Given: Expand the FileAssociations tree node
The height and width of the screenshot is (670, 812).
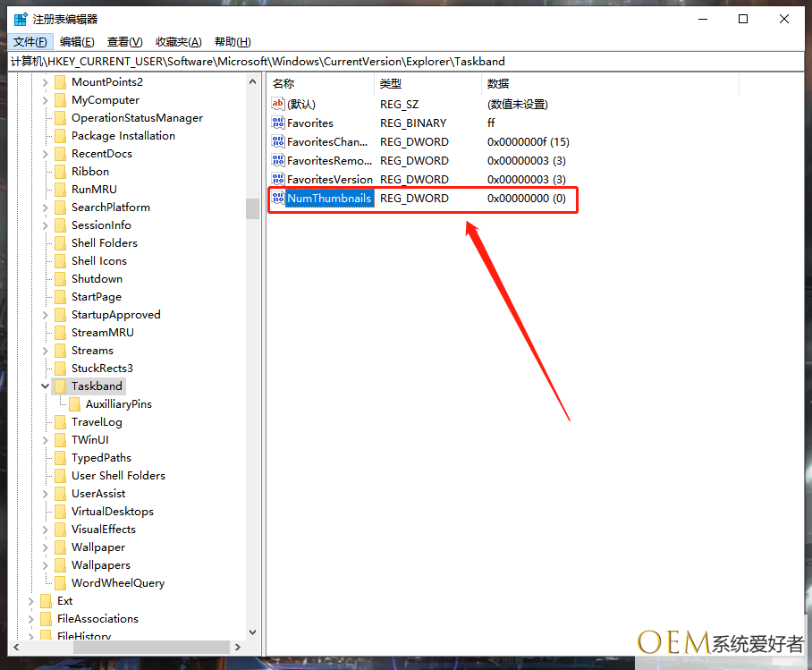Looking at the screenshot, I should pyautogui.click(x=31, y=619).
